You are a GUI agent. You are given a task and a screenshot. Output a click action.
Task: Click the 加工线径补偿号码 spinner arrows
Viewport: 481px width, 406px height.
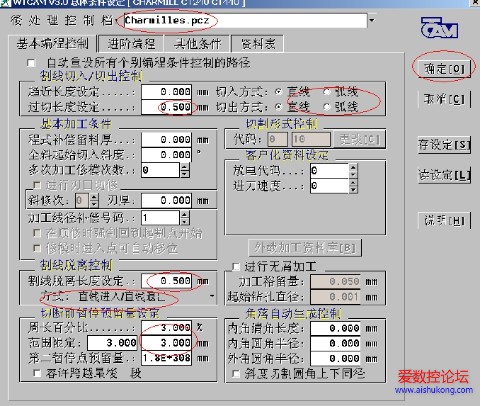click(185, 218)
